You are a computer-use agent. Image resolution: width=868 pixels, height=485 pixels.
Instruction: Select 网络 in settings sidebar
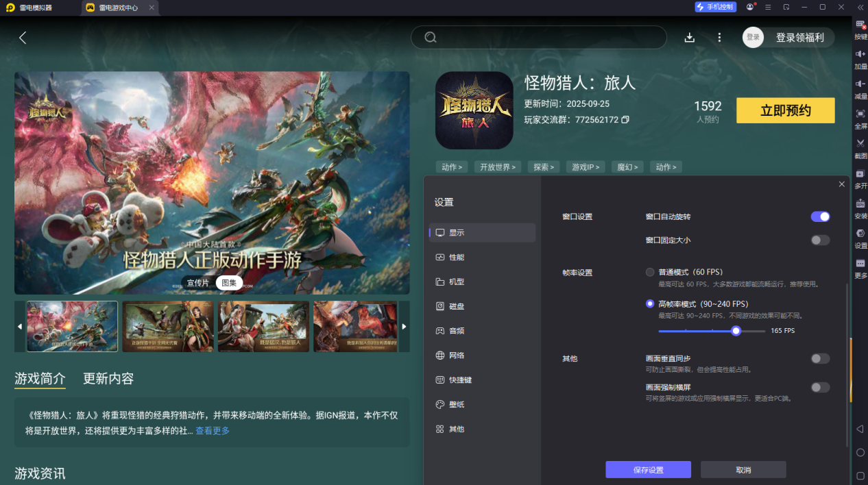(482, 356)
